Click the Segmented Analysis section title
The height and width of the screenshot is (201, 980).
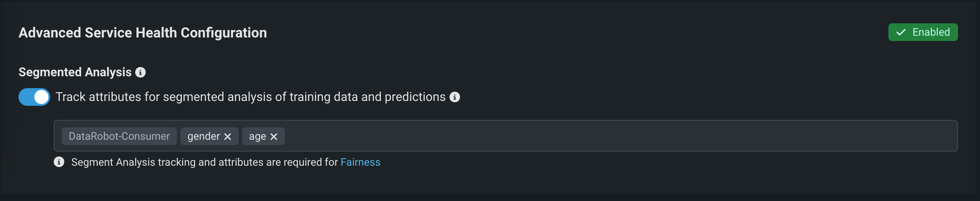[75, 72]
